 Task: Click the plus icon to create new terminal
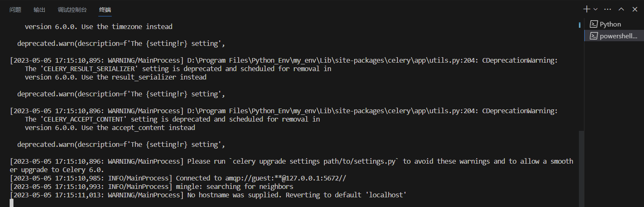[587, 9]
